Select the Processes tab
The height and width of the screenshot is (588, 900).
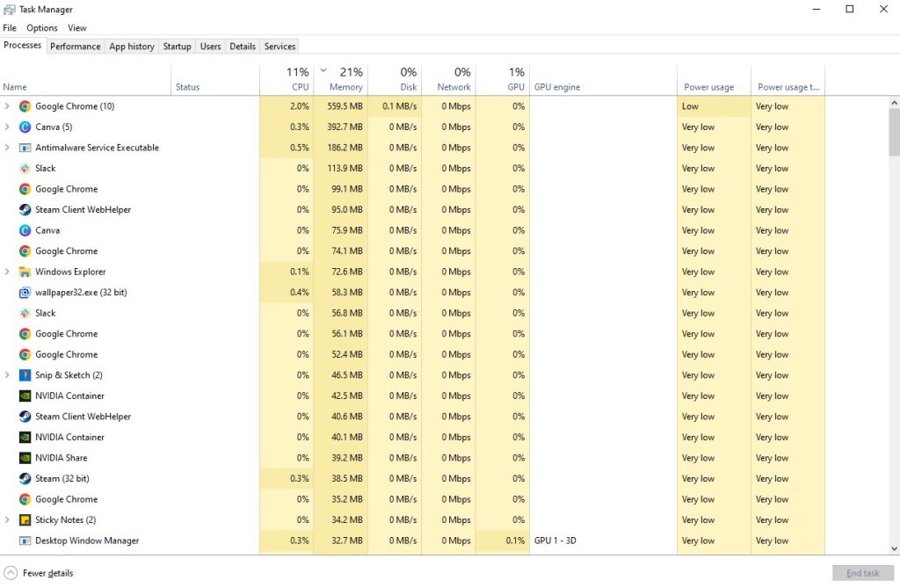(22, 46)
